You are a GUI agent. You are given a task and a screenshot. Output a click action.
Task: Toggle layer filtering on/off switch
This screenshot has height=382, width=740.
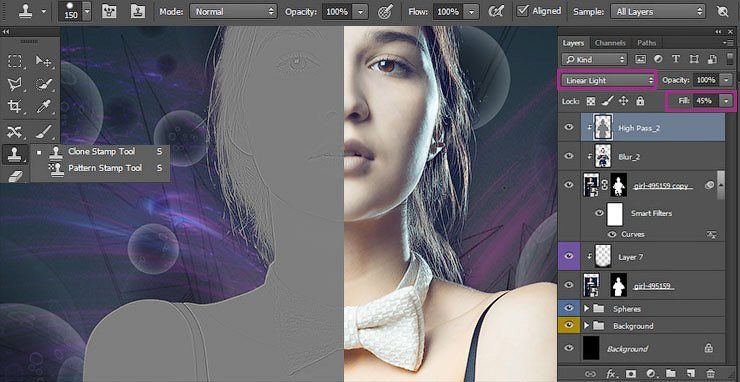[x=730, y=59]
